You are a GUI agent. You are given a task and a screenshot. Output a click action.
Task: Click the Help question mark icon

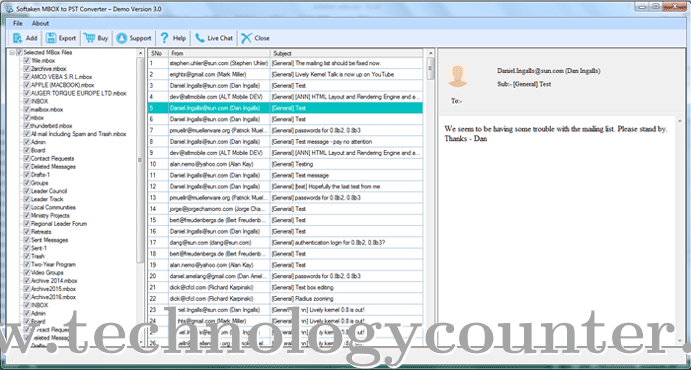[164, 38]
